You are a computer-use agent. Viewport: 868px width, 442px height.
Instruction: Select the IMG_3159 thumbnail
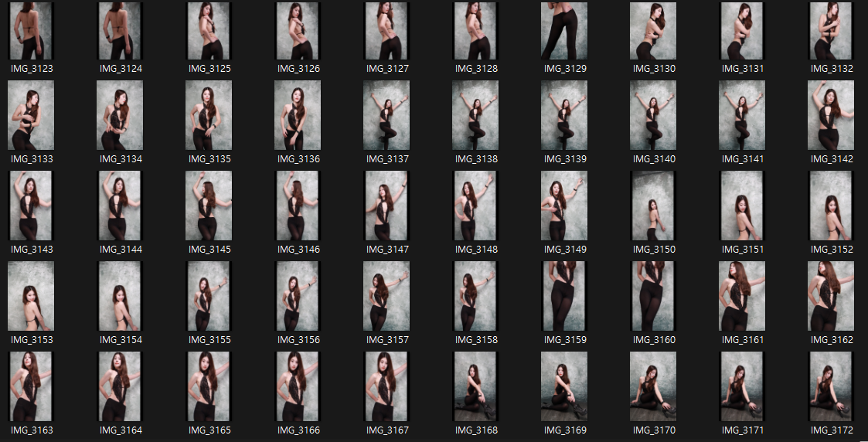(564, 296)
